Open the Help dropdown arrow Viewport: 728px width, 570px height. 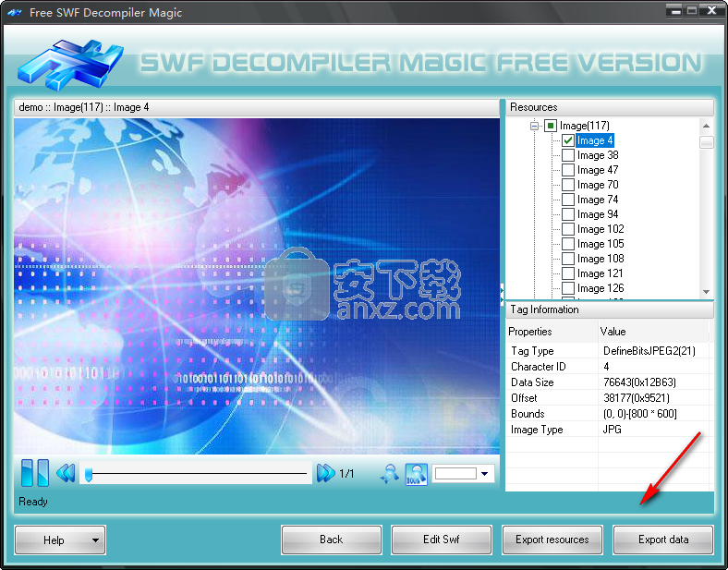pyautogui.click(x=95, y=540)
